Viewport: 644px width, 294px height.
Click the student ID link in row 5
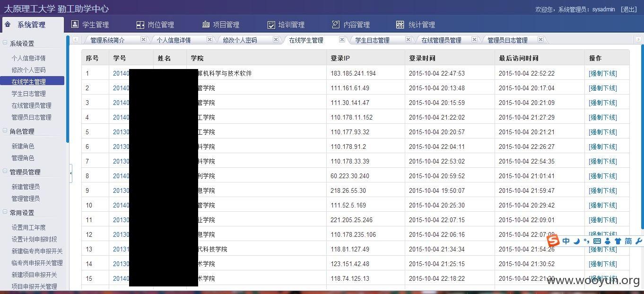click(x=121, y=132)
